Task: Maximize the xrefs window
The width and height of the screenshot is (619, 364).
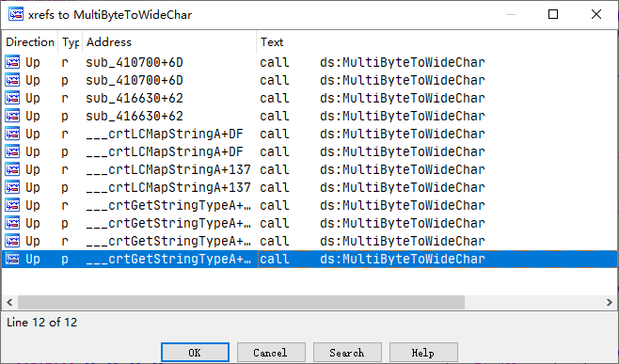Action: pyautogui.click(x=553, y=15)
